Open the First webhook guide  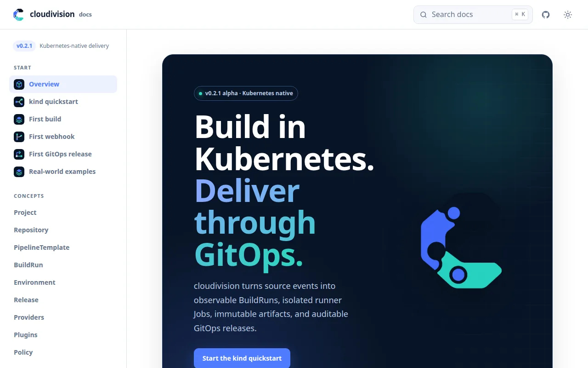click(x=63, y=137)
